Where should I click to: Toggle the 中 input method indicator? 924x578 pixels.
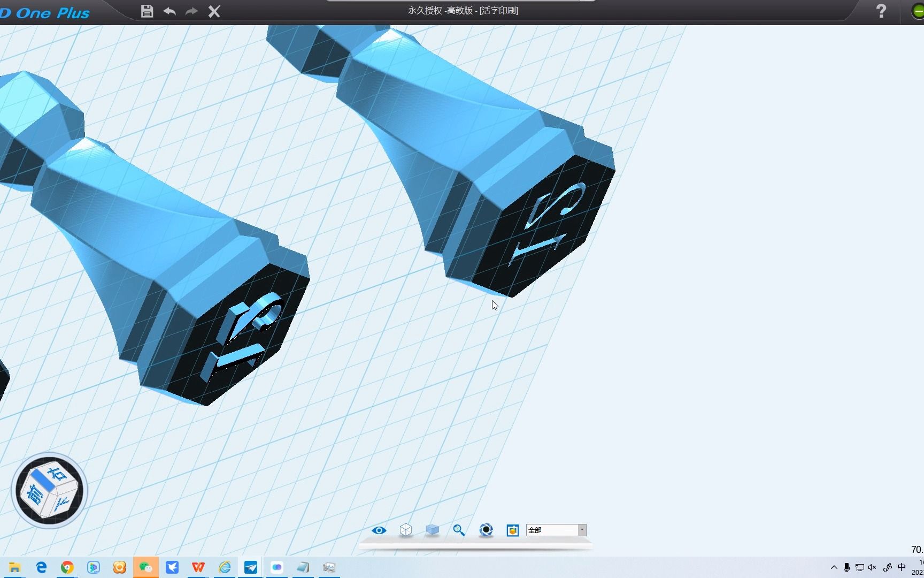[x=902, y=567]
